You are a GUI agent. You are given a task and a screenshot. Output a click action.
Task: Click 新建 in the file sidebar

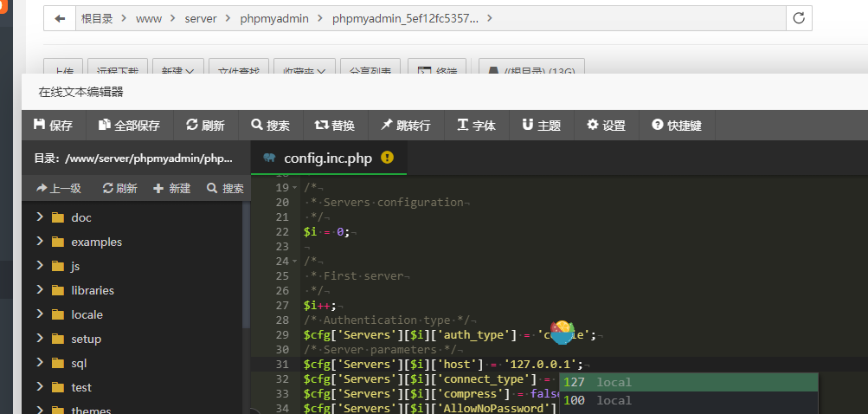tap(171, 188)
